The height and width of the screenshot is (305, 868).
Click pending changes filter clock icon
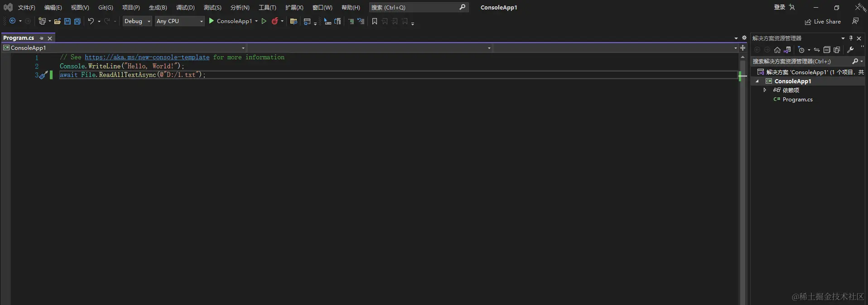pyautogui.click(x=801, y=50)
